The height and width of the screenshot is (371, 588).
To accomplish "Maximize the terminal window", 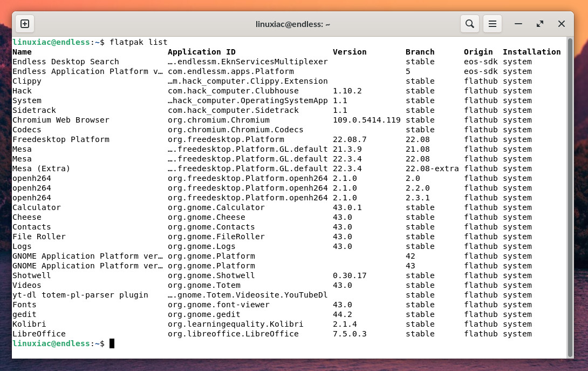I will [x=540, y=24].
